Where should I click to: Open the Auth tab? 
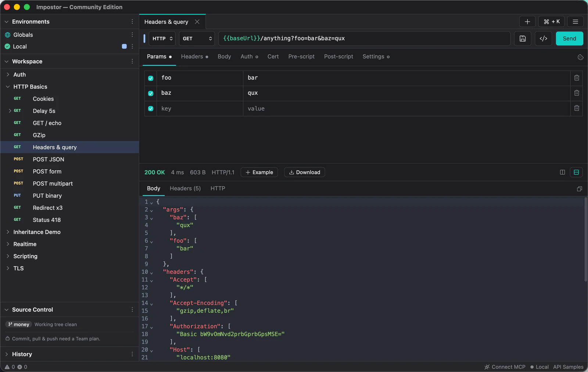(x=249, y=57)
